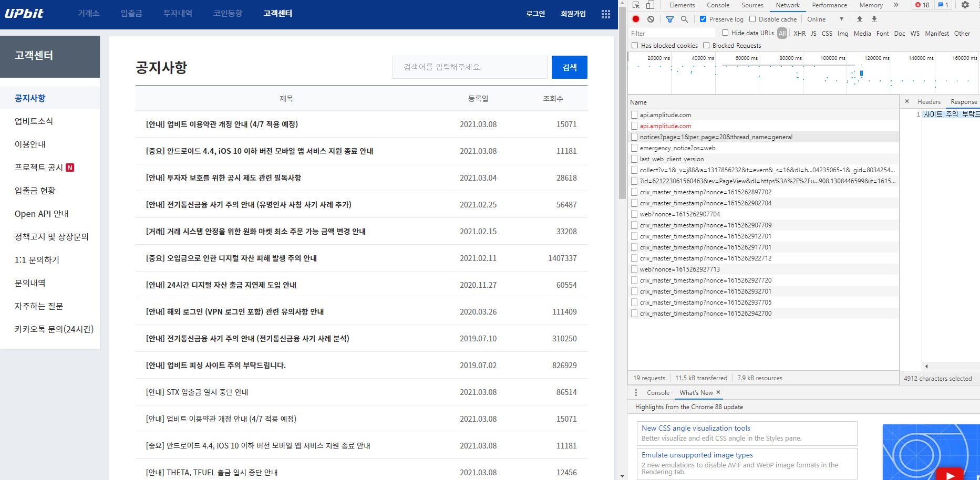Check the box beside emergency_notice?os=web

(634, 148)
